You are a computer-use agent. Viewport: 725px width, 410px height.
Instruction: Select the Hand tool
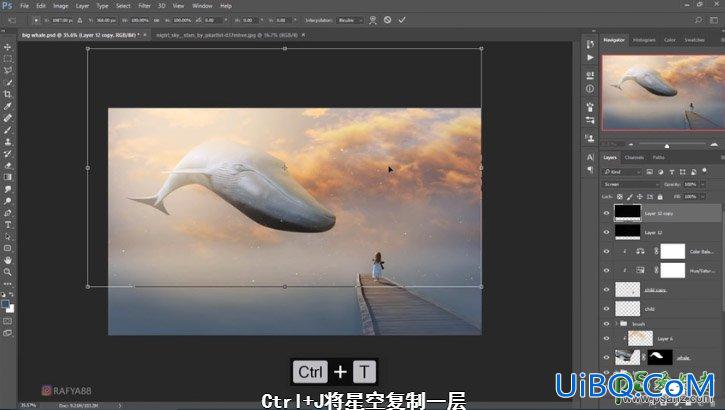click(7, 260)
